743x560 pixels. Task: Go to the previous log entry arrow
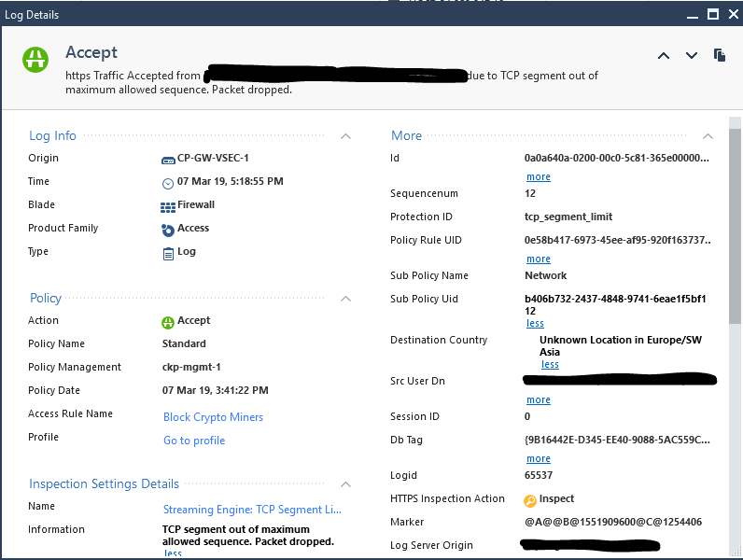pyautogui.click(x=664, y=56)
